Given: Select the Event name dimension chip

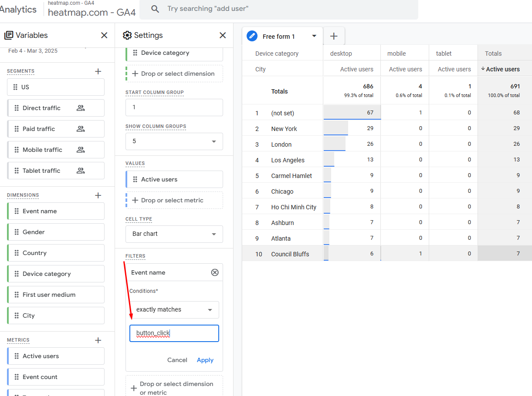Looking at the screenshot, I should [56, 211].
